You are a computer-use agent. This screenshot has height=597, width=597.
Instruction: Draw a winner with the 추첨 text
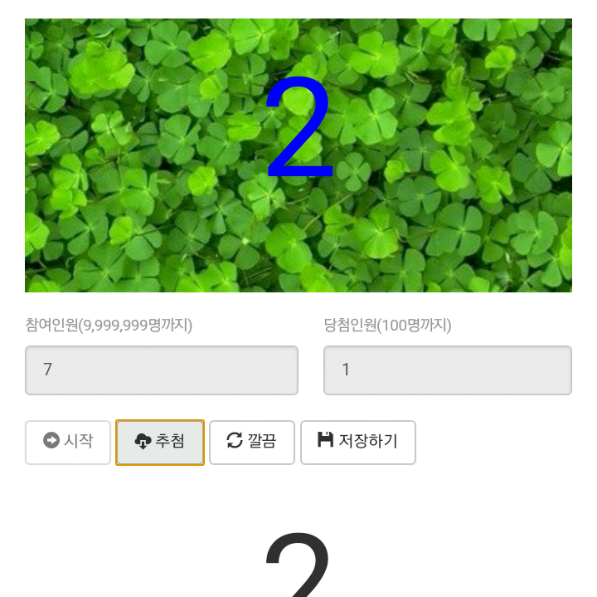pyautogui.click(x=170, y=441)
